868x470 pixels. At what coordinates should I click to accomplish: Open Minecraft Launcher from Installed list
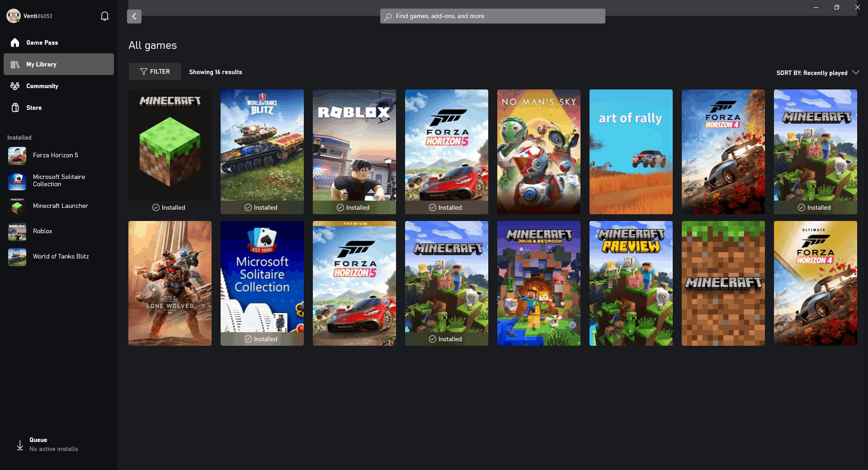59,207
